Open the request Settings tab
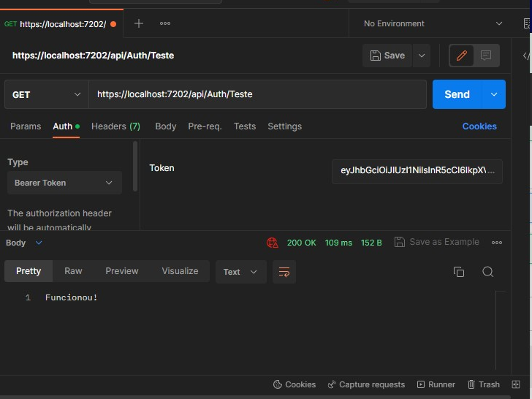 pyautogui.click(x=285, y=126)
